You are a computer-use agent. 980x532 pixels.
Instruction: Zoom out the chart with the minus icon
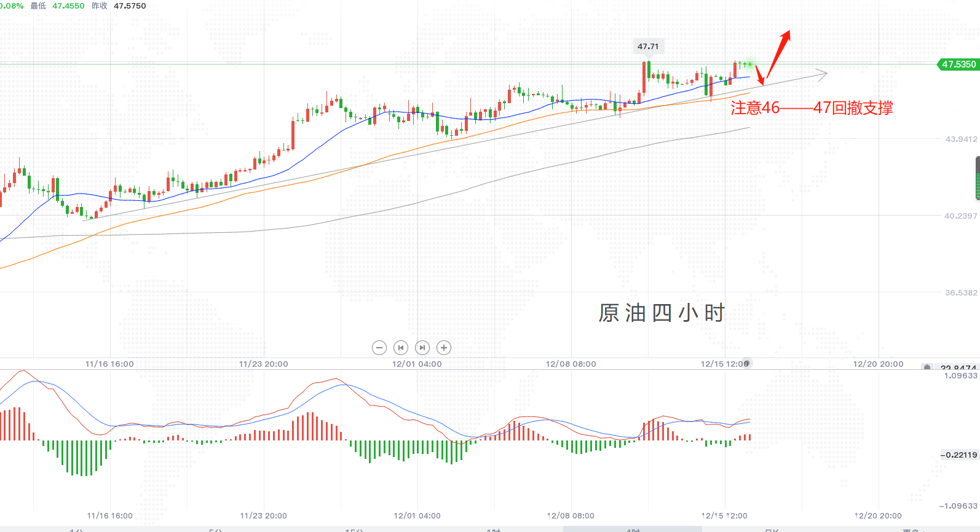[x=379, y=348]
